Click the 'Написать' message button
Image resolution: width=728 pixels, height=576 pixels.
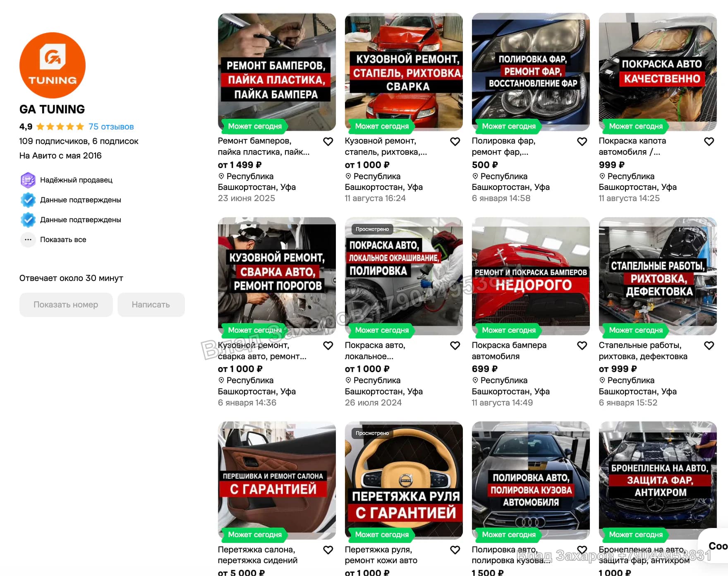151,305
